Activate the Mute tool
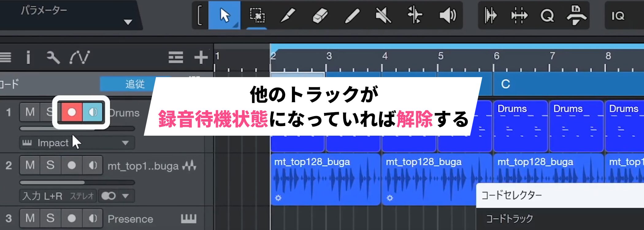 [383, 15]
